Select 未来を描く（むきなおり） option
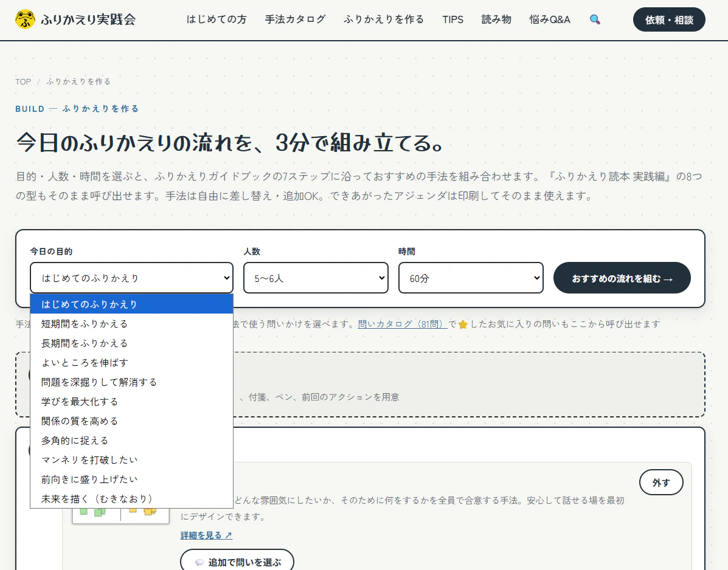This screenshot has height=570, width=728. (131, 499)
